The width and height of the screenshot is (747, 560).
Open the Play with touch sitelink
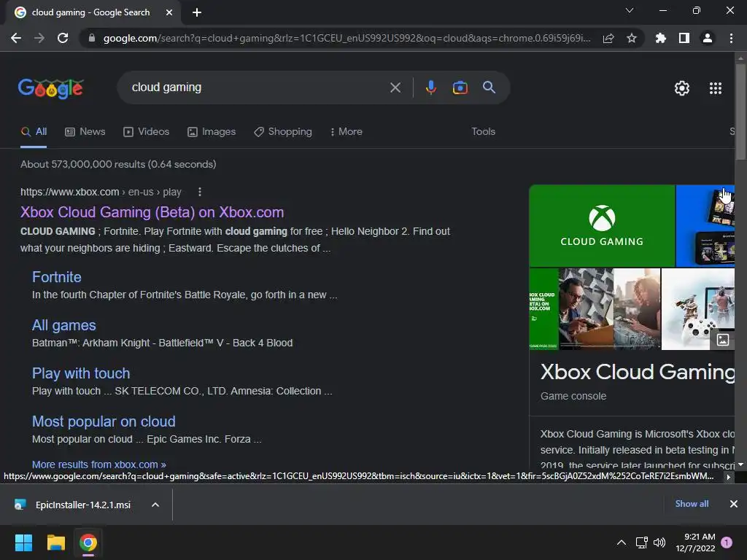[x=81, y=373]
